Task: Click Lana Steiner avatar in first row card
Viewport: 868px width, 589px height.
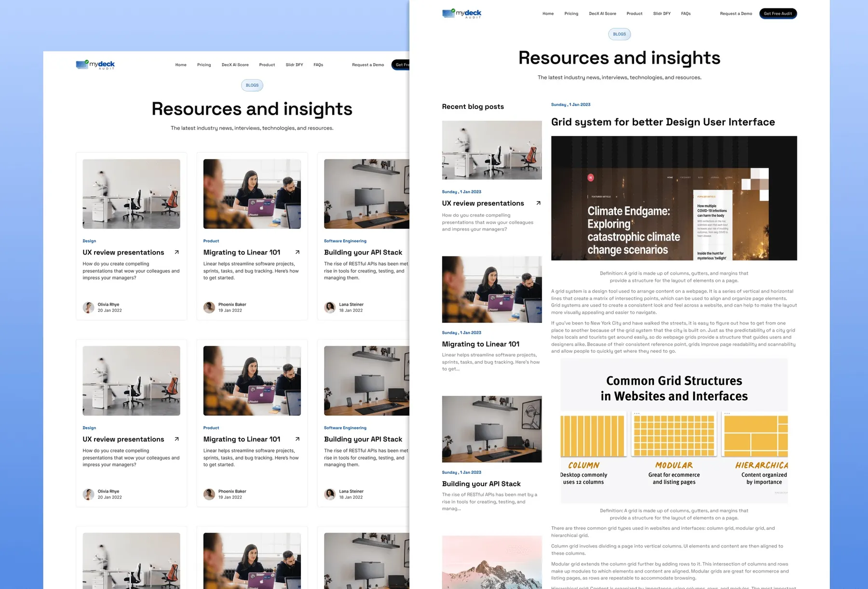Action: pos(330,308)
